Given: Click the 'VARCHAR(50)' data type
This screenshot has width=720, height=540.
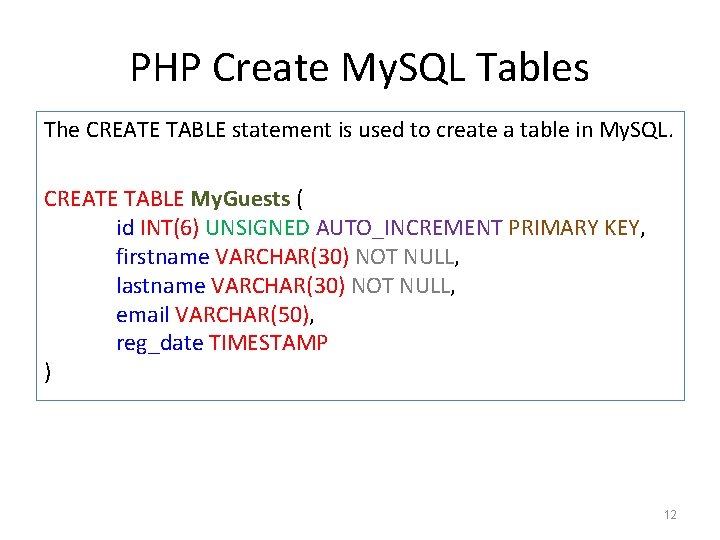Looking at the screenshot, I should 242,315.
